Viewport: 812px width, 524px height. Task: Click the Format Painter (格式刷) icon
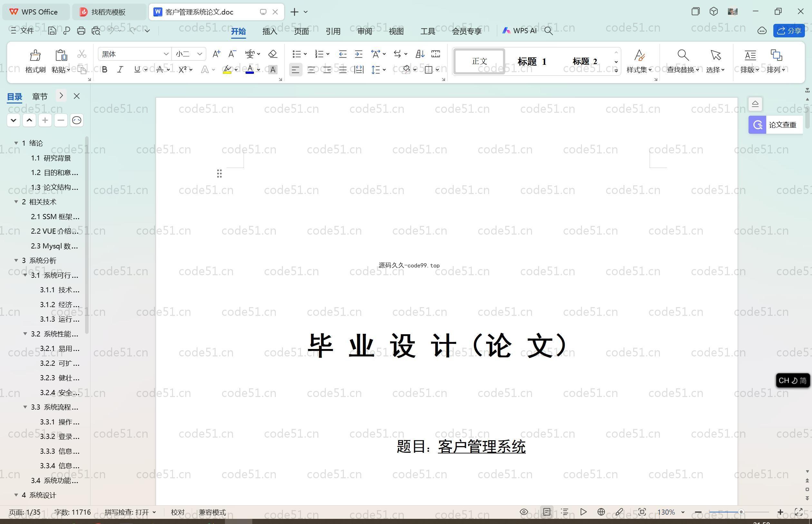pyautogui.click(x=35, y=55)
